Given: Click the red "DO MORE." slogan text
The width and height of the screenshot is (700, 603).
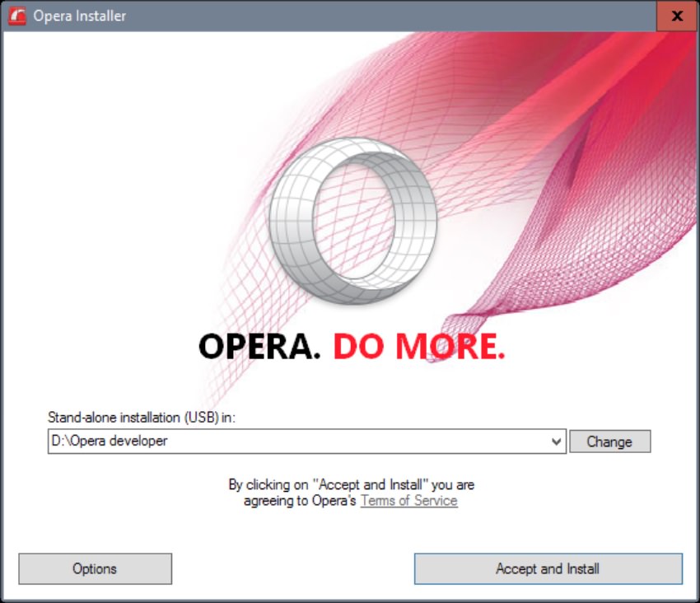Looking at the screenshot, I should coord(418,347).
